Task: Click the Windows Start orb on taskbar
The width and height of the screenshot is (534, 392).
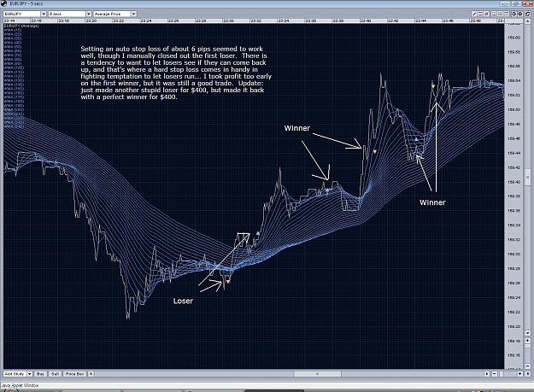Action: pos(10,390)
